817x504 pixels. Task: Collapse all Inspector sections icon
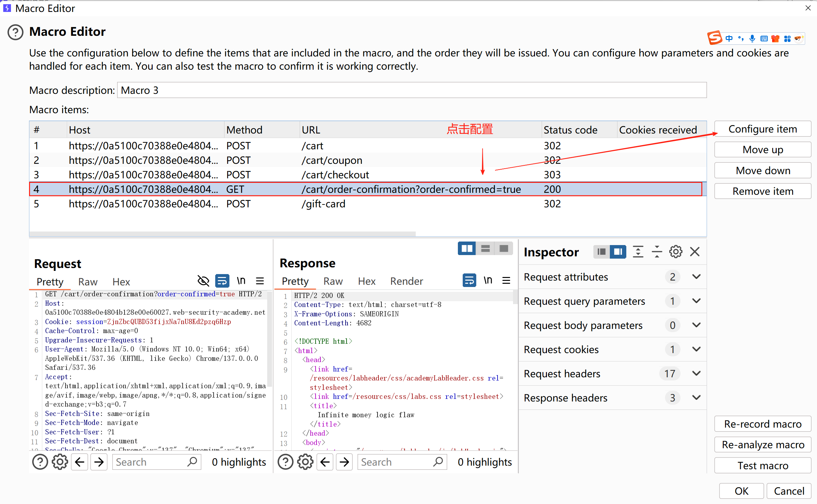tap(657, 252)
